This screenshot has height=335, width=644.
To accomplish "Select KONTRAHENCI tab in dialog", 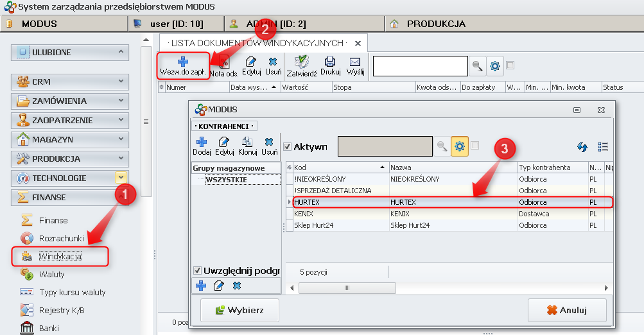I will click(x=224, y=126).
